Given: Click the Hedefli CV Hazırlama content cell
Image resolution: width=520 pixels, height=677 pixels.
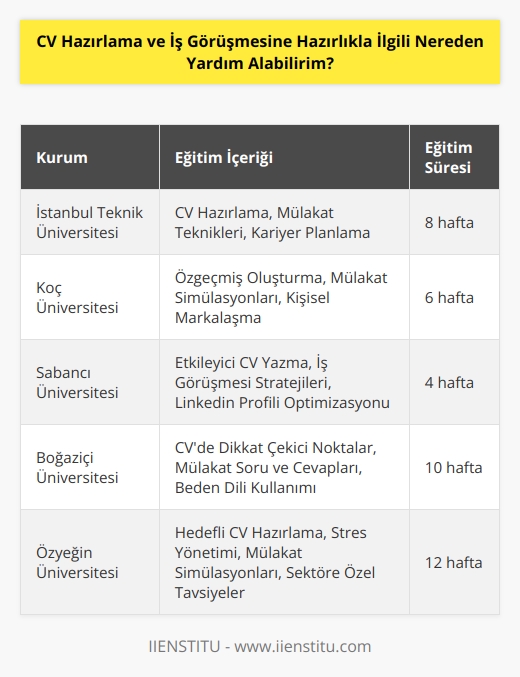Looking at the screenshot, I should coord(284,562).
